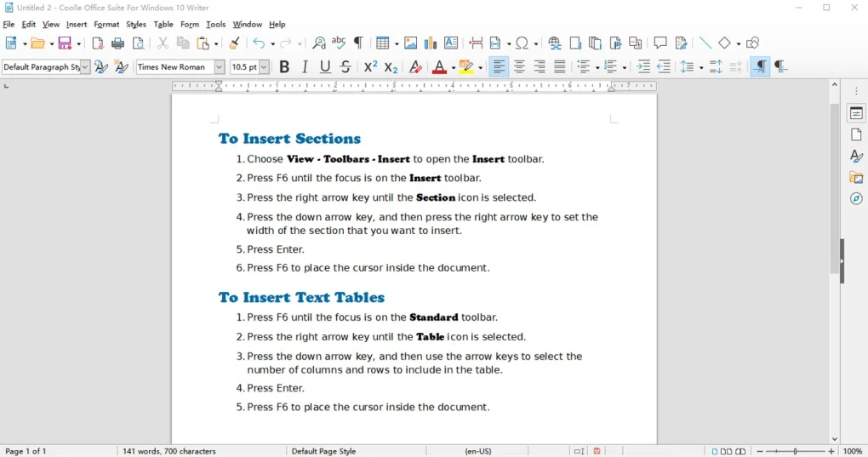Open the Format menu
Image resolution: width=868 pixels, height=457 pixels.
(x=106, y=25)
